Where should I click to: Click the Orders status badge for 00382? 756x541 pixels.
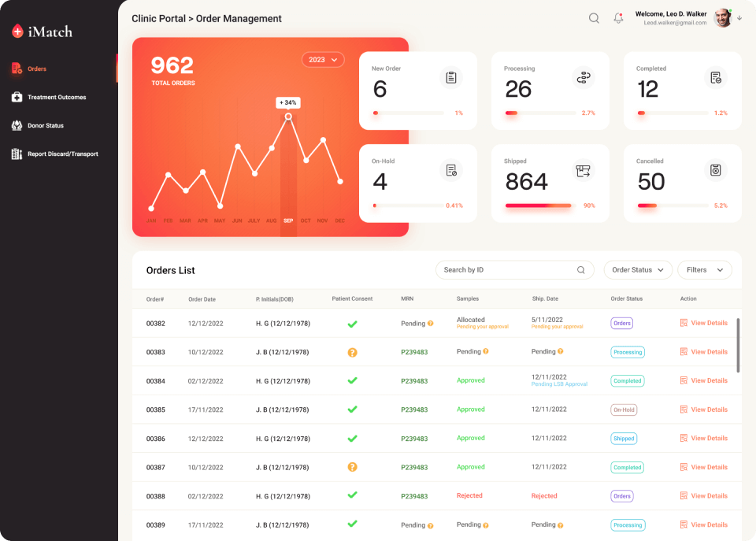[622, 323]
